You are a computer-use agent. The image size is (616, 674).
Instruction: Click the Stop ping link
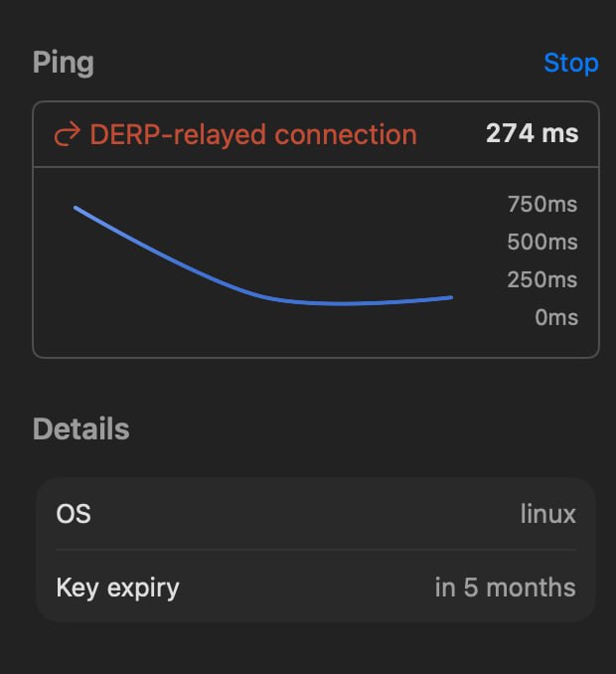570,63
